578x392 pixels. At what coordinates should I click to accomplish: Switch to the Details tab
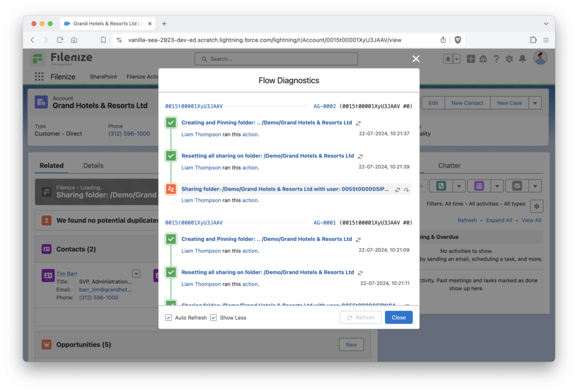93,166
